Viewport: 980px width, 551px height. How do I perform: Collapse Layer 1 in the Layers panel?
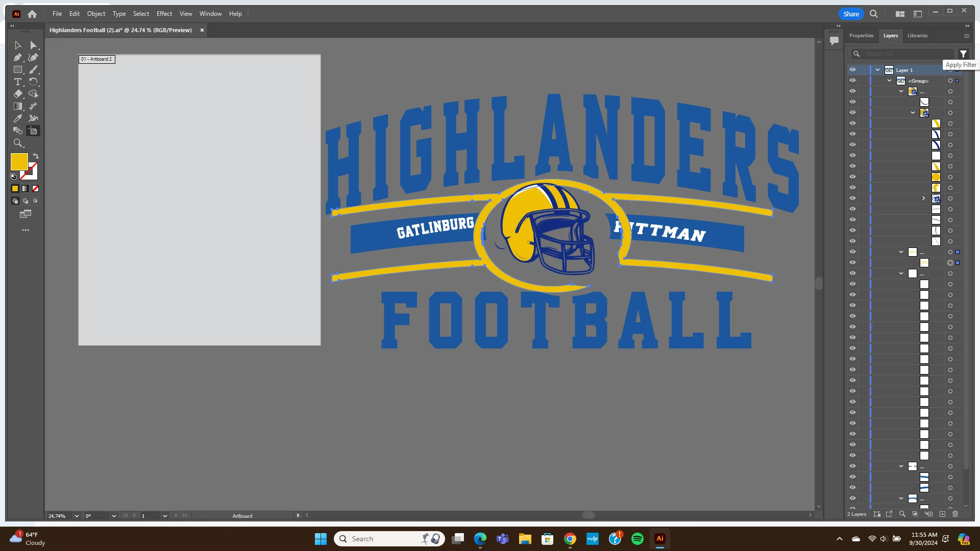tap(877, 70)
